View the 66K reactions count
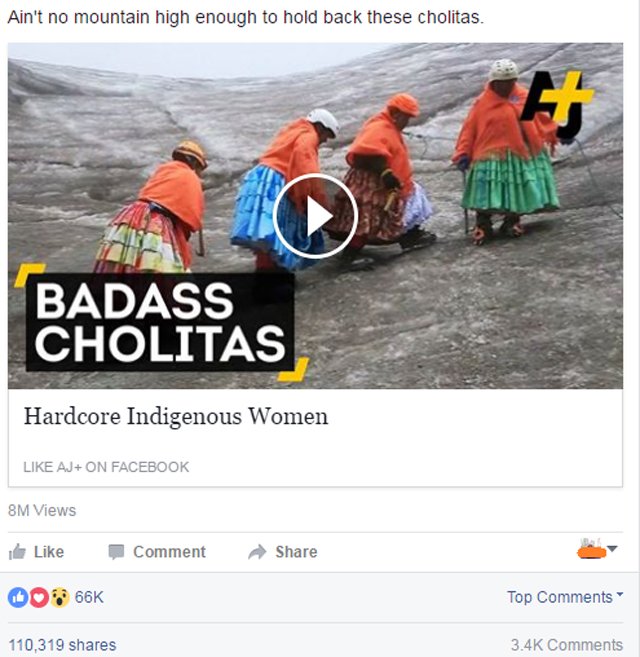This screenshot has width=640, height=657. [x=89, y=597]
